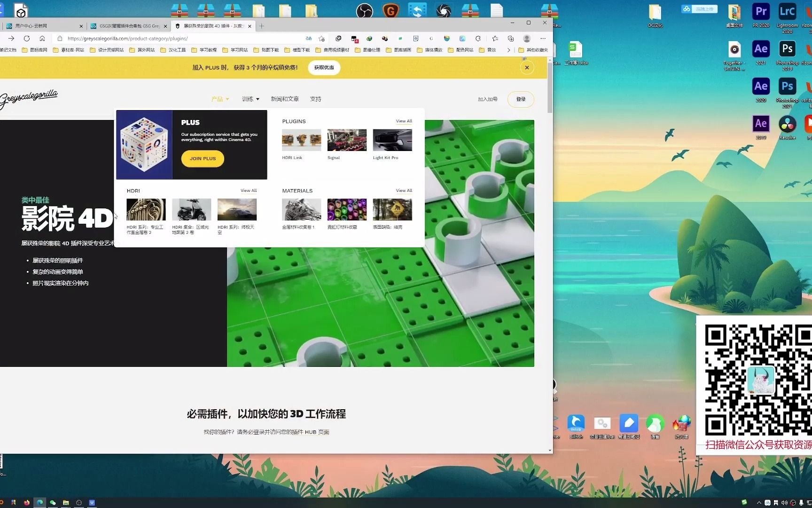Open the browser profile avatar
812x508 pixels.
click(527, 39)
